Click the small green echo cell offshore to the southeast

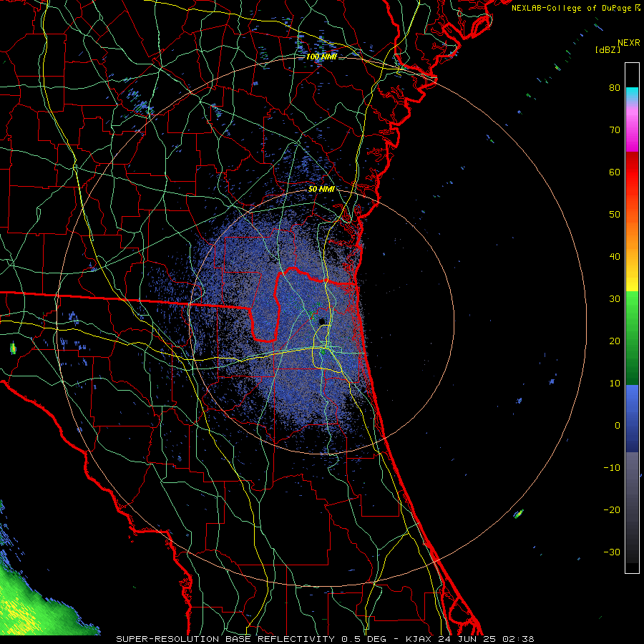coord(519,513)
